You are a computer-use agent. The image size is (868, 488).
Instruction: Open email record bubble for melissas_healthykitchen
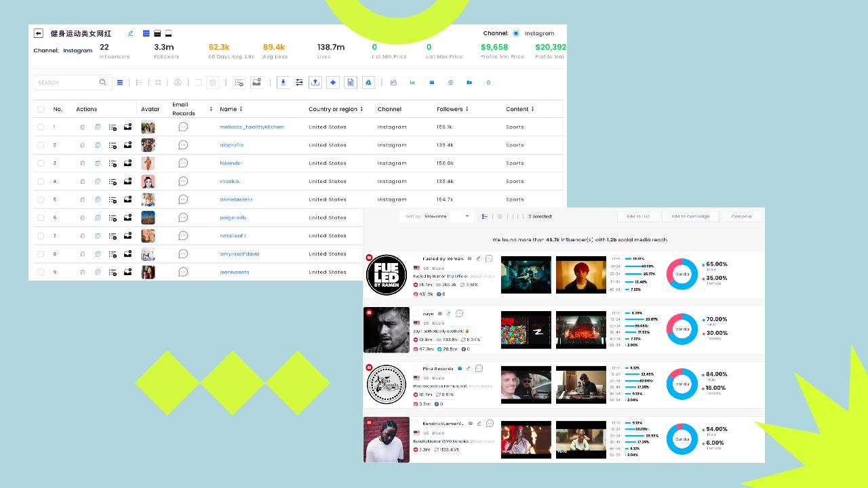[183, 127]
